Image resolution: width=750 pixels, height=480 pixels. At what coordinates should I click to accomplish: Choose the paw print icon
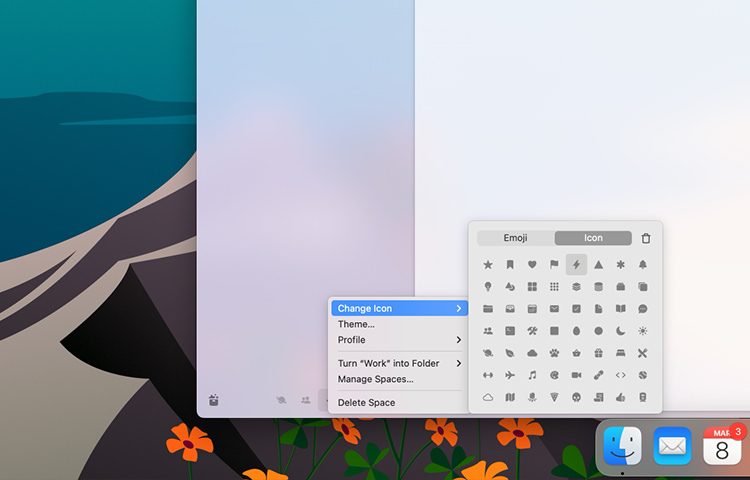pyautogui.click(x=554, y=353)
